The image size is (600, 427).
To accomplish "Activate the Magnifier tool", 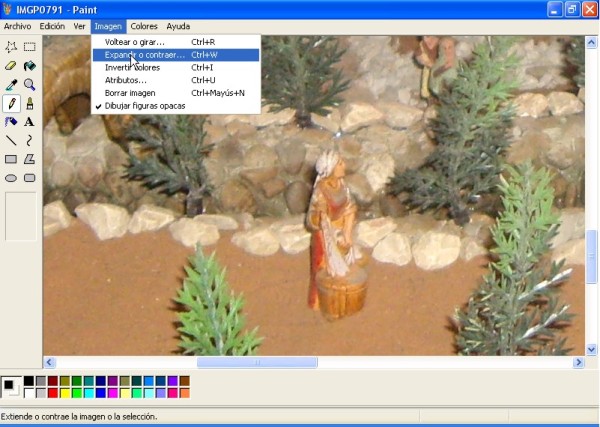I will [x=30, y=85].
